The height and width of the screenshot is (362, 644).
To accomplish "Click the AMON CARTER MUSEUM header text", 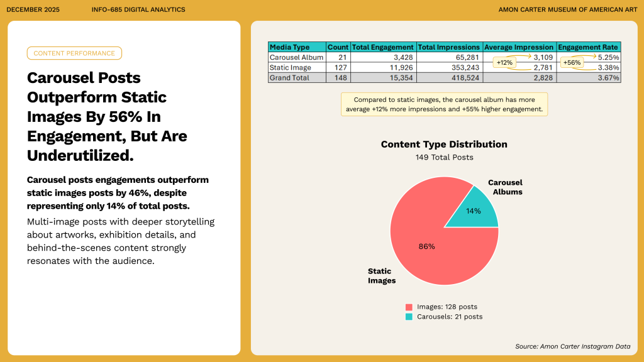I will (567, 9).
